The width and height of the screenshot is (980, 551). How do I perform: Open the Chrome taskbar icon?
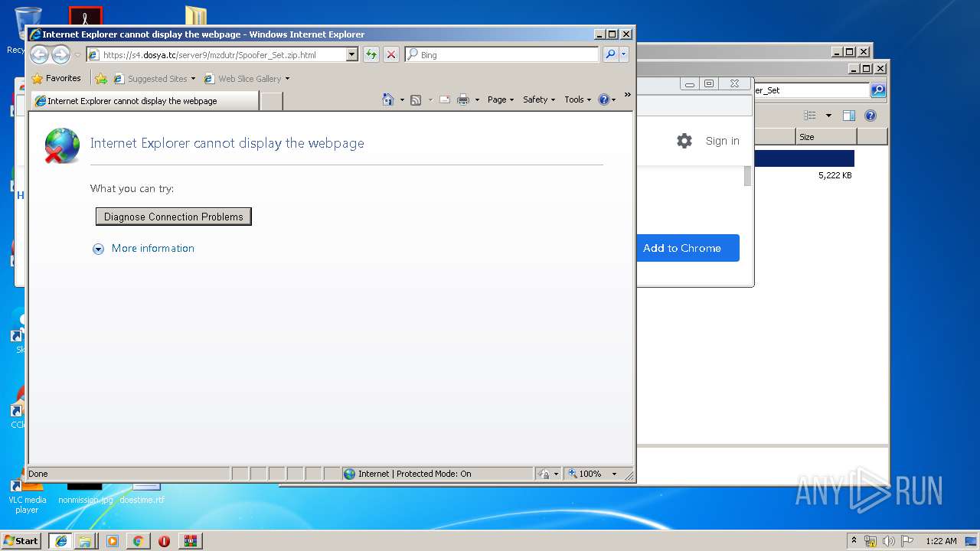pyautogui.click(x=138, y=540)
